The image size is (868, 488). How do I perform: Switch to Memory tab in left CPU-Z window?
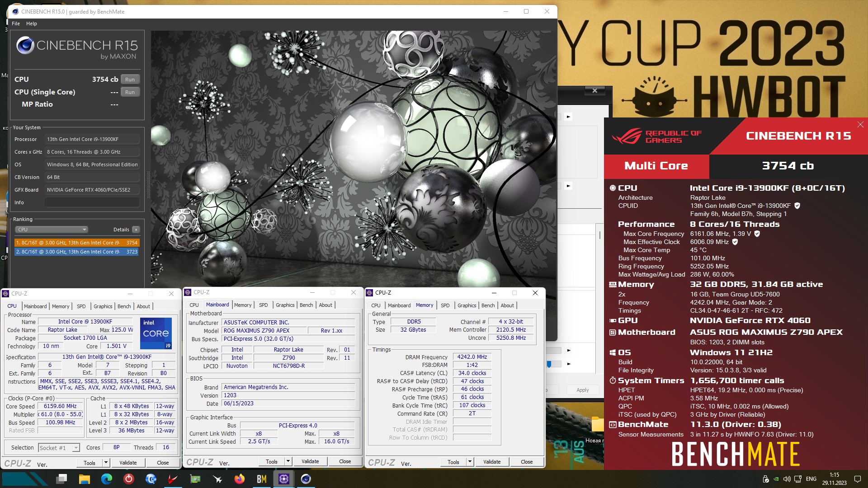(x=61, y=306)
